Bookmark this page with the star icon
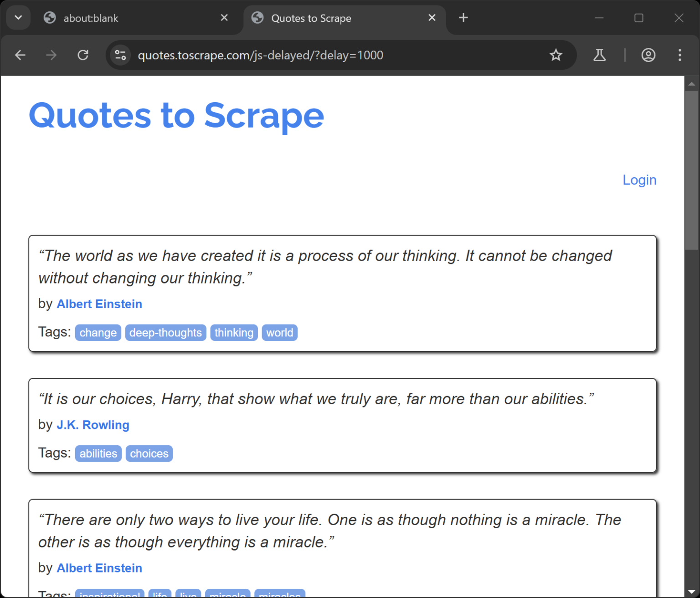The image size is (700, 598). click(556, 55)
